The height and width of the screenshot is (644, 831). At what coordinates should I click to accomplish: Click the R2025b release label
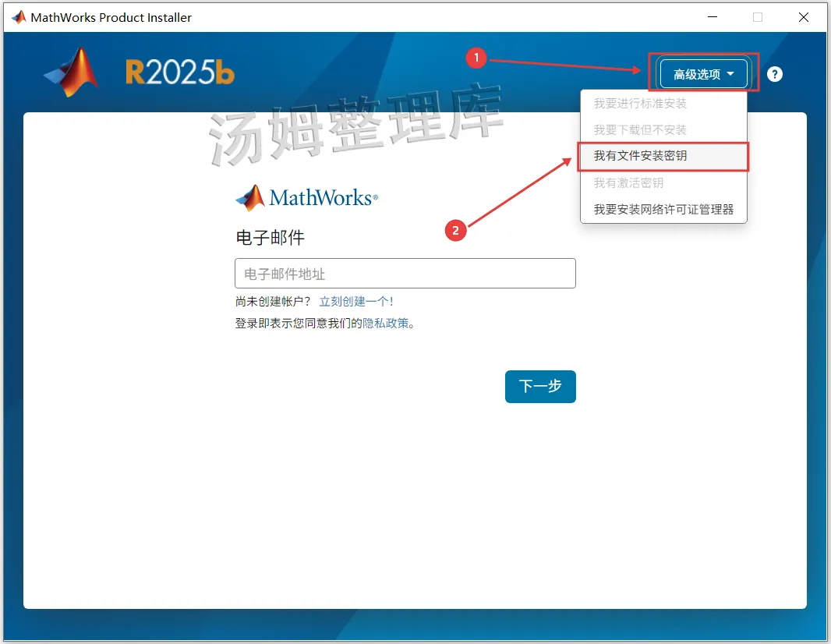pos(179,72)
